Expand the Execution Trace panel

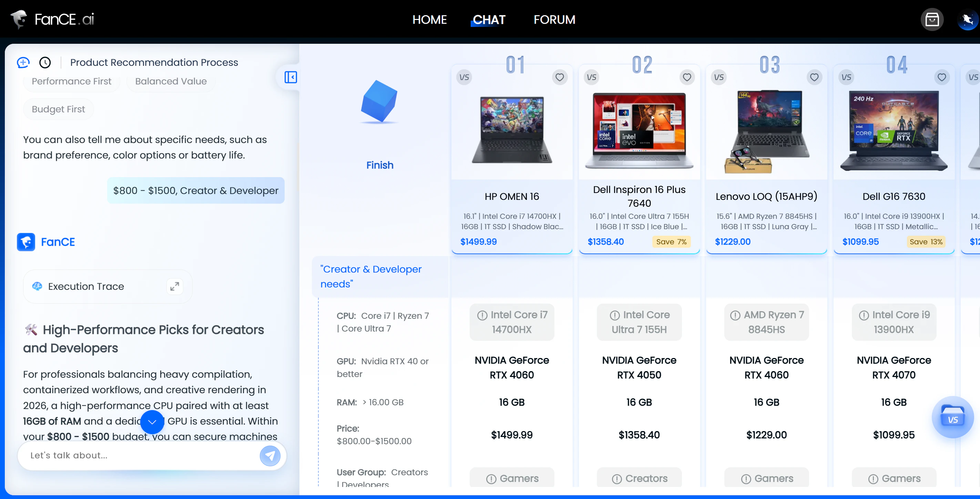click(x=175, y=286)
